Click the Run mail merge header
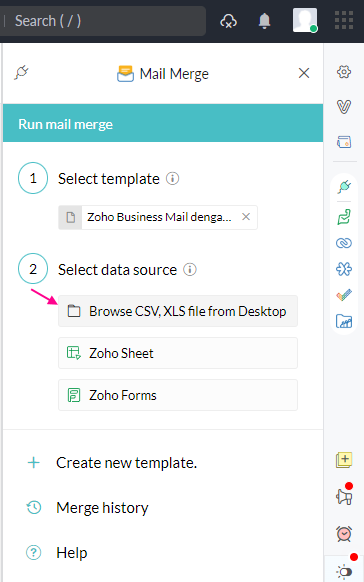364x582 pixels. tap(163, 124)
